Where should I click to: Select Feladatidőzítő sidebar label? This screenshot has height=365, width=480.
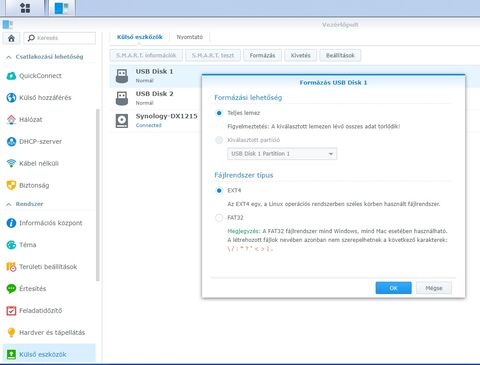pos(41,311)
